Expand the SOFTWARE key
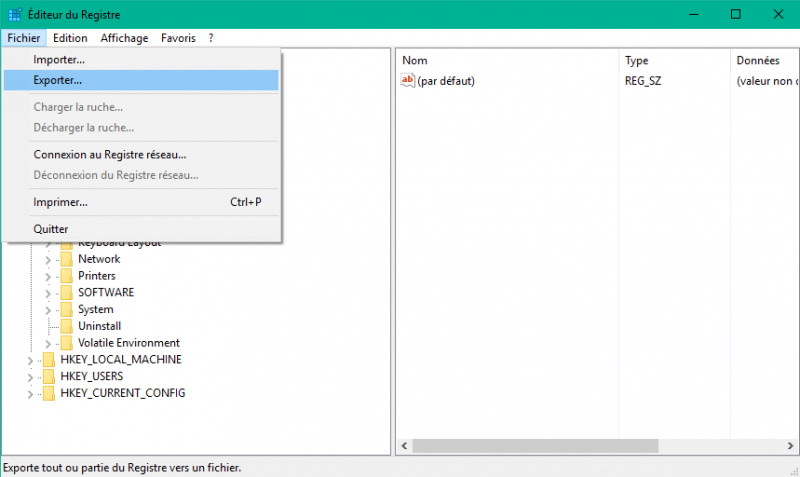The width and height of the screenshot is (800, 477). point(47,293)
